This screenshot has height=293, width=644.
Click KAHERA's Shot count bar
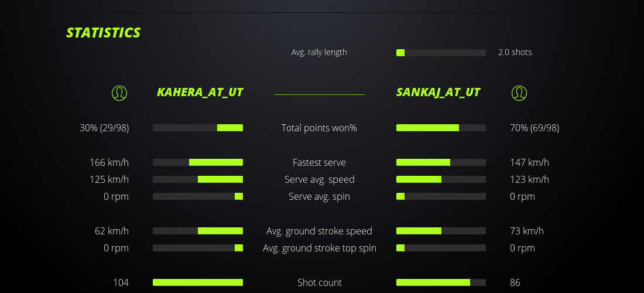coord(198,282)
